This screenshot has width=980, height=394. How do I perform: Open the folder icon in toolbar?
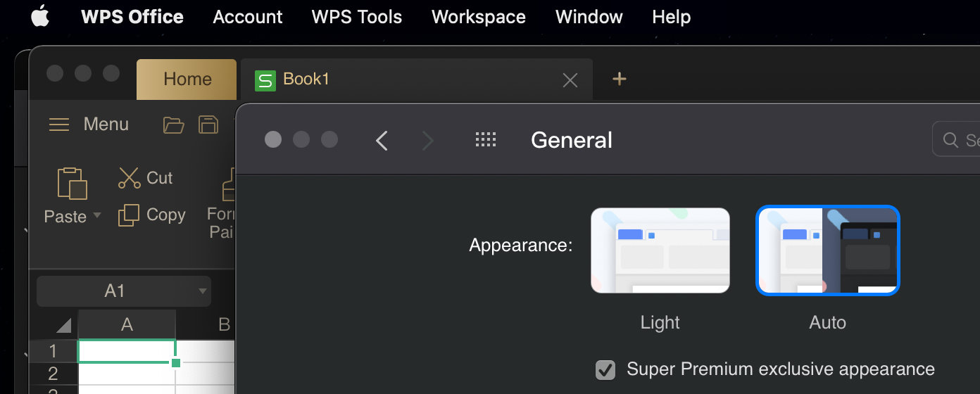point(173,125)
